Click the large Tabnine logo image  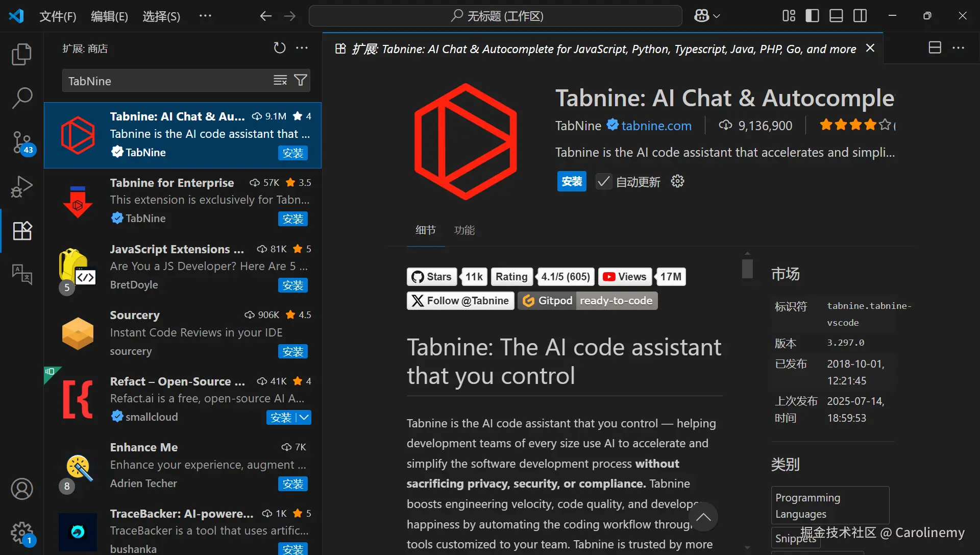pyautogui.click(x=465, y=141)
